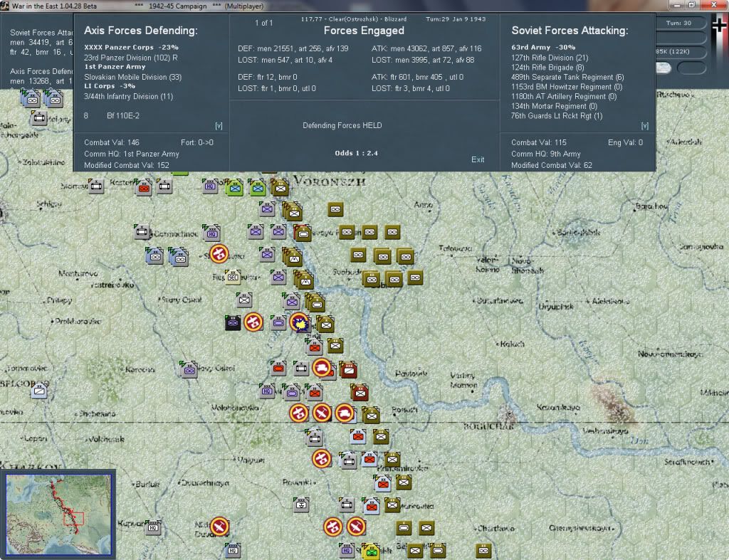Select the XXX HQ counter beside the green Voronezh counters
The height and width of the screenshot is (560, 729).
pyautogui.click(x=210, y=186)
